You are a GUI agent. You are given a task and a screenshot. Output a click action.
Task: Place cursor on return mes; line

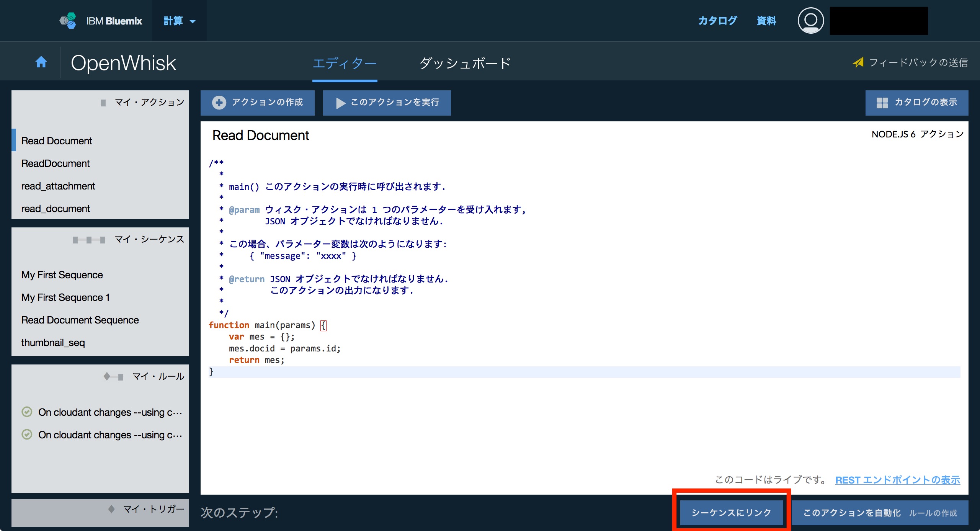tap(257, 360)
